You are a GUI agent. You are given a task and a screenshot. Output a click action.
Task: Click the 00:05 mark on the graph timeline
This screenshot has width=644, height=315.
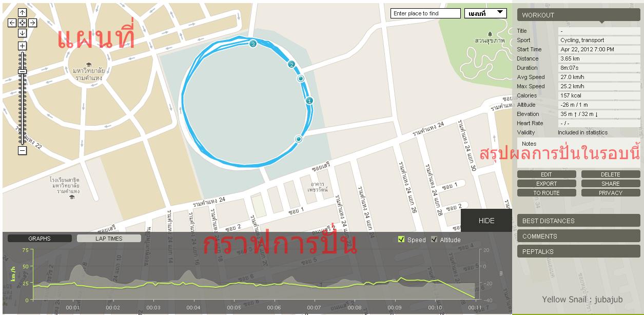pyautogui.click(x=234, y=308)
